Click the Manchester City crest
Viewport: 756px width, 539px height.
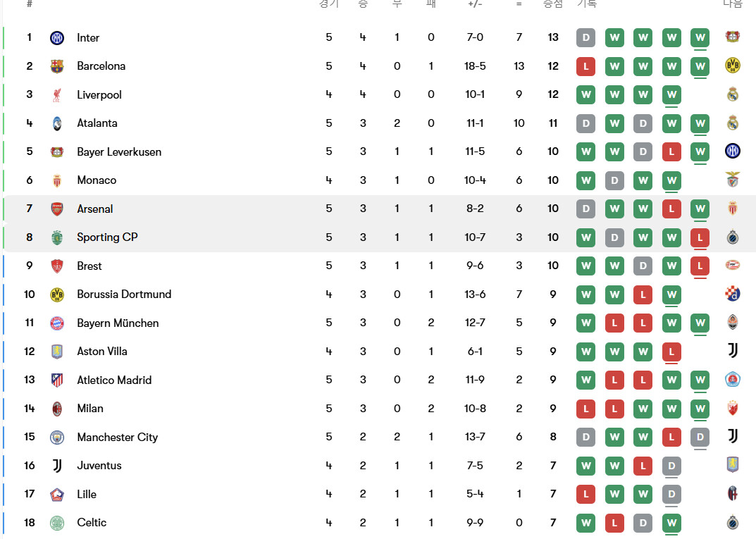(57, 438)
